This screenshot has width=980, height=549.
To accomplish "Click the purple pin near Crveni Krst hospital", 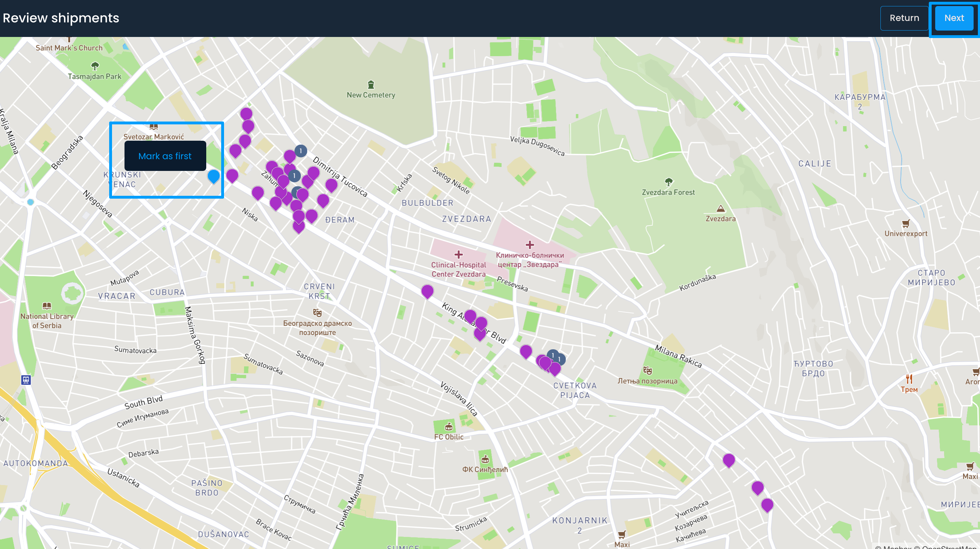I will pos(427,291).
